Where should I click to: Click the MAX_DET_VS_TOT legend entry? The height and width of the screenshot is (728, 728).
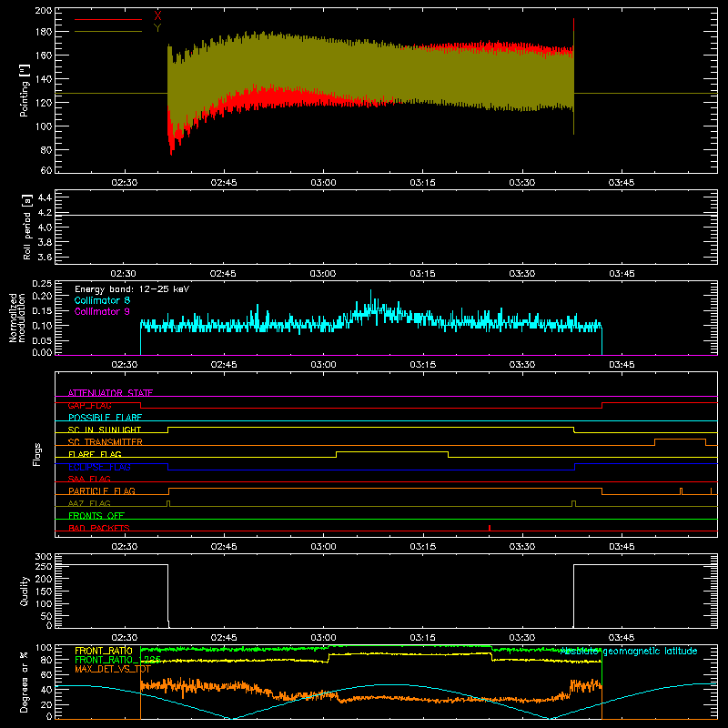pos(113,669)
